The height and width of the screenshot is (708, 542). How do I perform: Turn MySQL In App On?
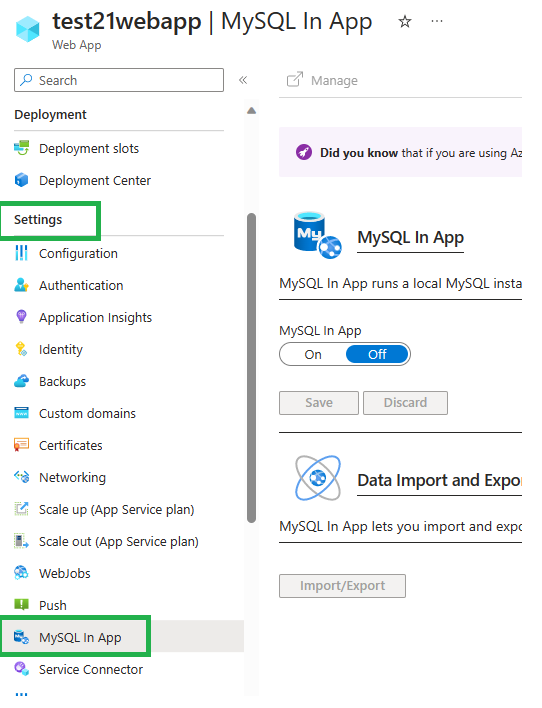[x=313, y=354]
